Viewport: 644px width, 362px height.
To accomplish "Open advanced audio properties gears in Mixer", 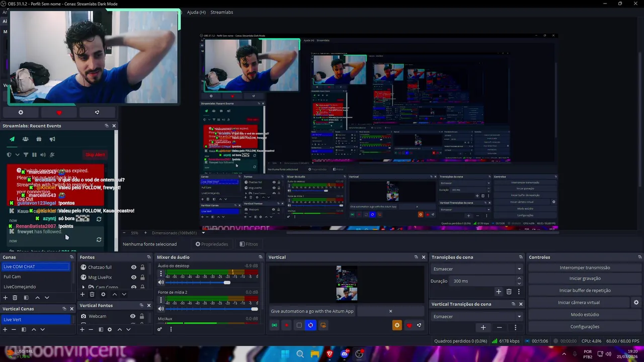I will [159, 329].
